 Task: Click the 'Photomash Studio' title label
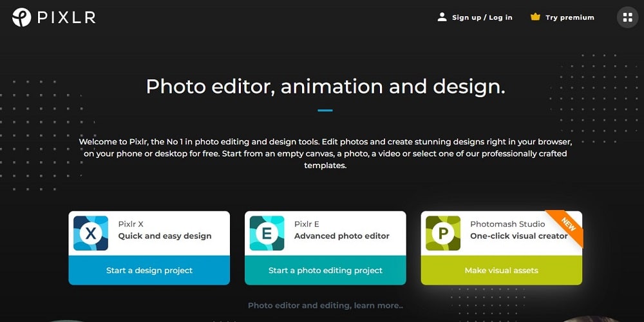click(507, 224)
